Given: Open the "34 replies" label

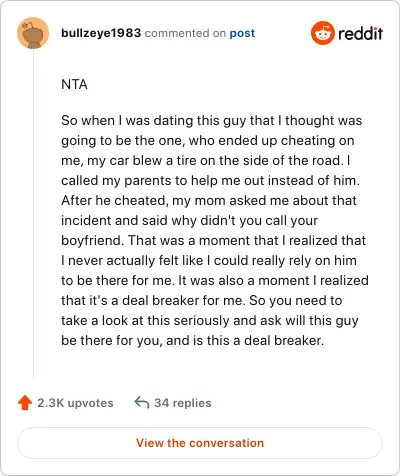Looking at the screenshot, I should [x=183, y=403].
